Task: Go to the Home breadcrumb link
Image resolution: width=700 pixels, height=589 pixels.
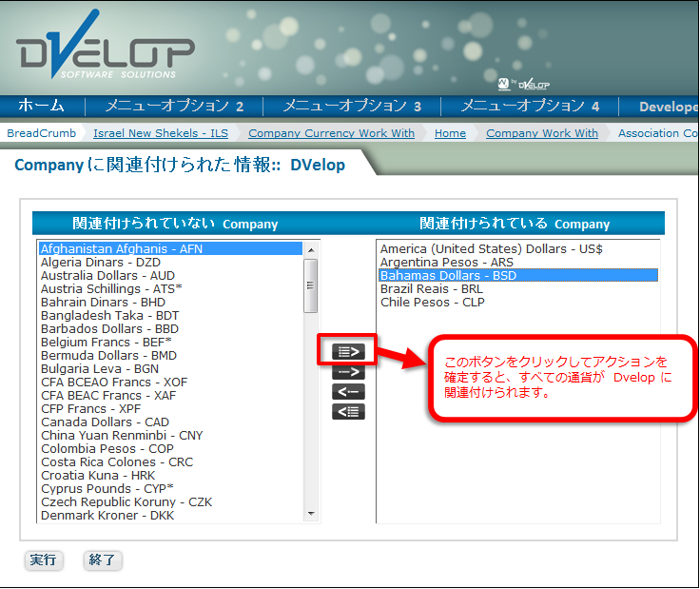Action: (450, 133)
